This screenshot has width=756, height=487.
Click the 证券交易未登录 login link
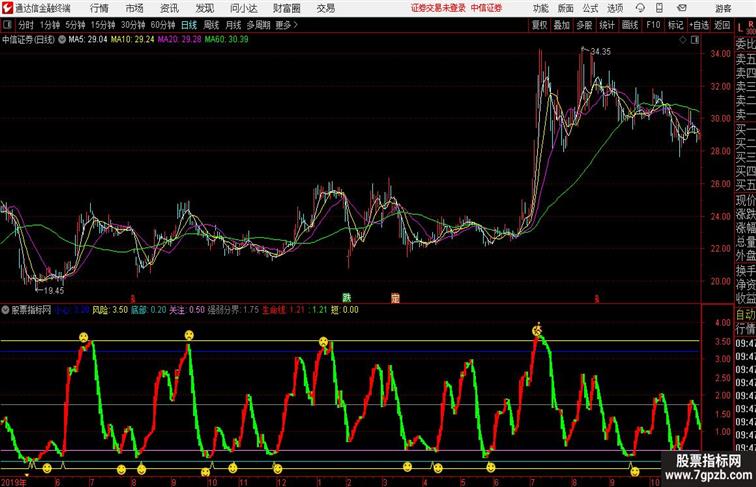(438, 8)
